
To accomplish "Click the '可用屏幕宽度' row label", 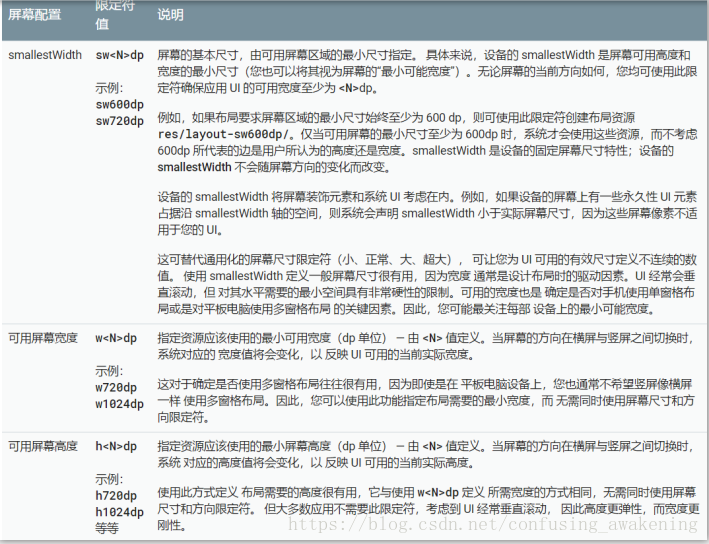I will tap(43, 338).
